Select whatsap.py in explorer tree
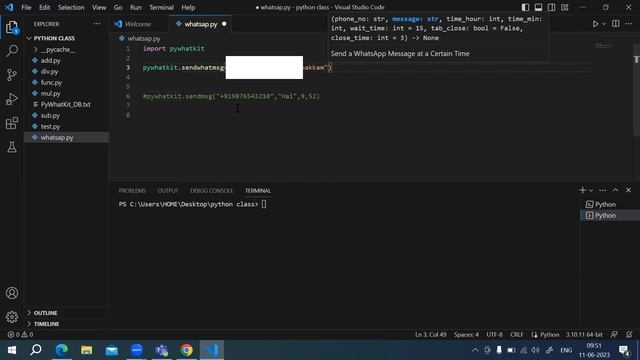 click(67, 138)
